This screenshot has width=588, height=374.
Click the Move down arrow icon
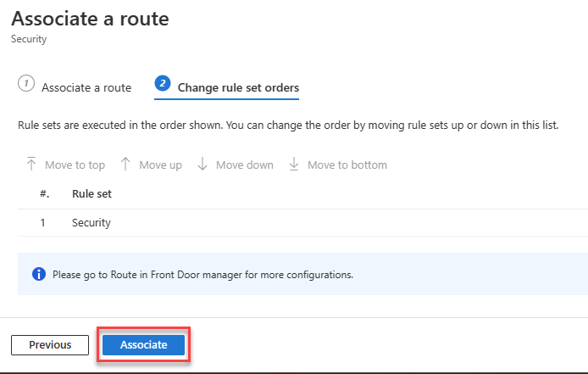tap(202, 164)
